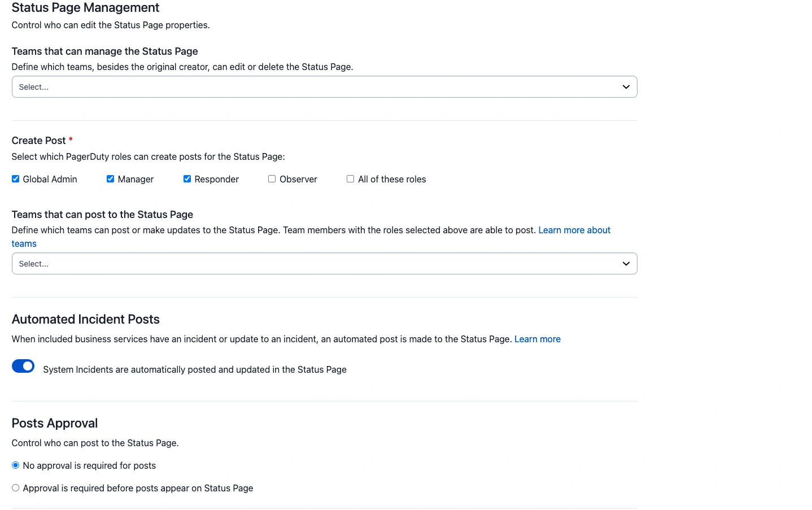Screen dimensions: 812x510
Task: Uncheck the Responder role checkbox
Action: click(x=187, y=179)
